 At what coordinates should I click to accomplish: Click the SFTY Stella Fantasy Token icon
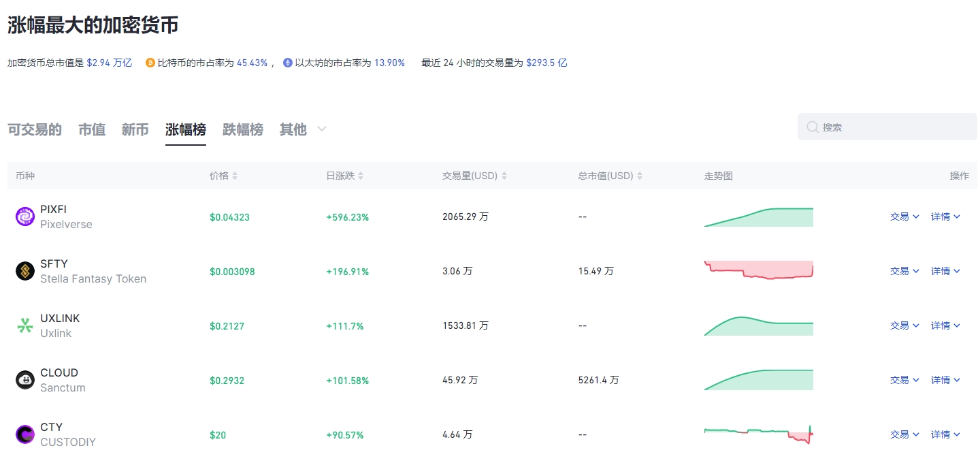25,271
